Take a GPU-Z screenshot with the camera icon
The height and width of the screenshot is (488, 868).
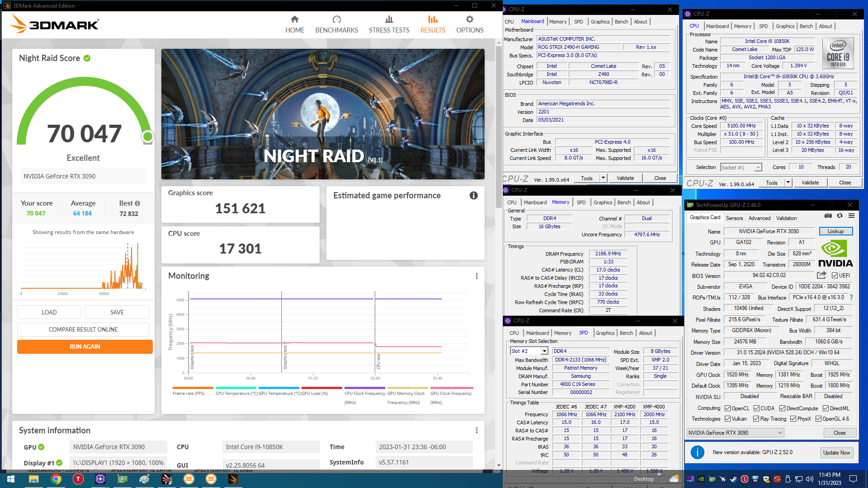click(x=828, y=216)
